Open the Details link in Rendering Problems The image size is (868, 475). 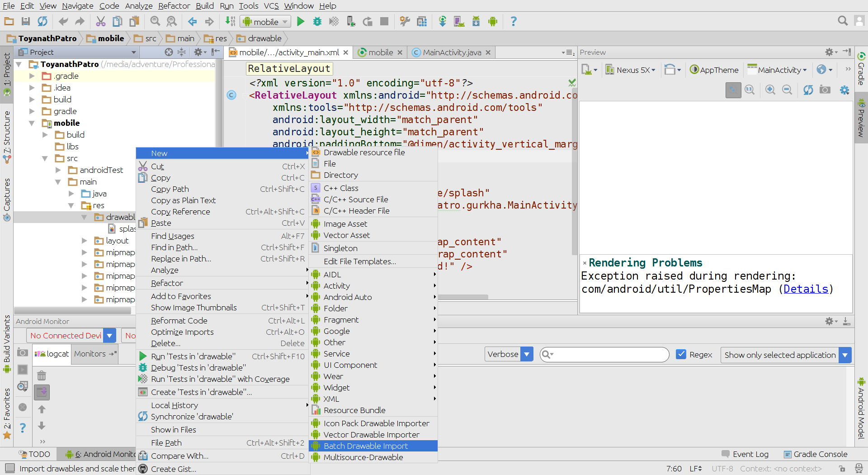point(806,289)
